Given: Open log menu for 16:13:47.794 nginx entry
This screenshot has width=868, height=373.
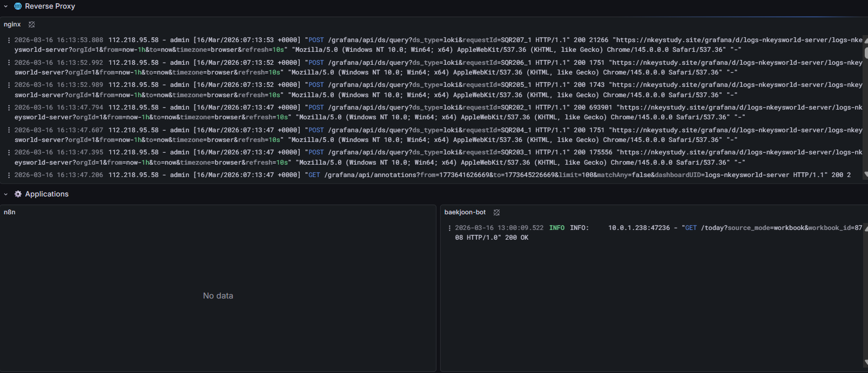Looking at the screenshot, I should click(x=9, y=108).
